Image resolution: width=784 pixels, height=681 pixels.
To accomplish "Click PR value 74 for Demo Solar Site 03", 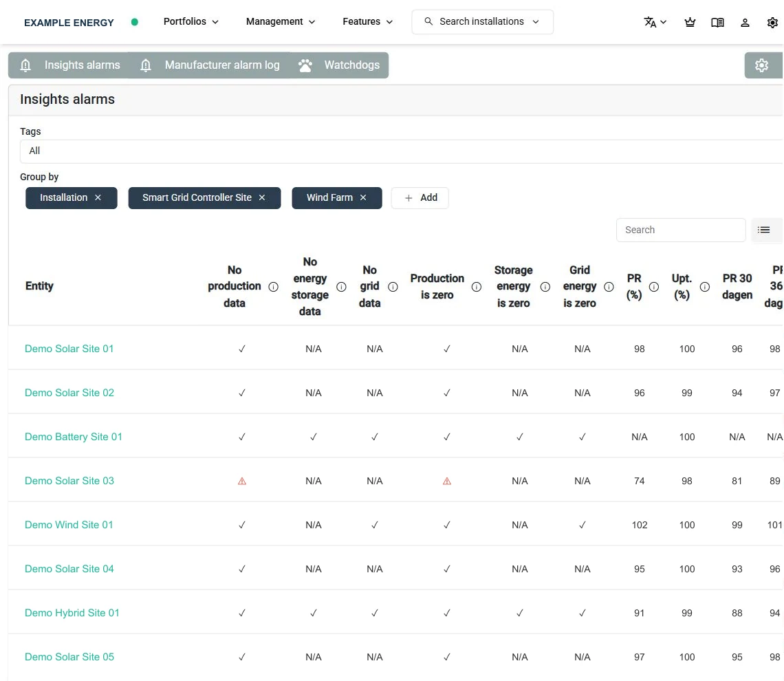I will pyautogui.click(x=640, y=481).
